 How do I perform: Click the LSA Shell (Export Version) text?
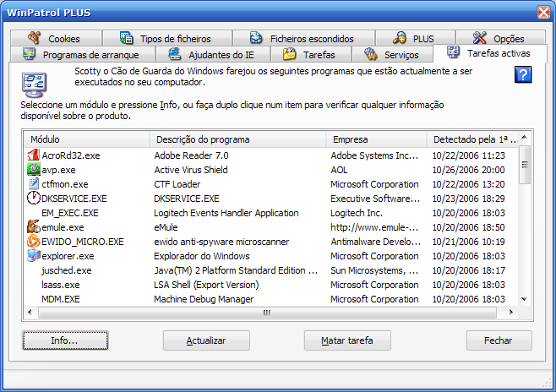click(x=206, y=285)
